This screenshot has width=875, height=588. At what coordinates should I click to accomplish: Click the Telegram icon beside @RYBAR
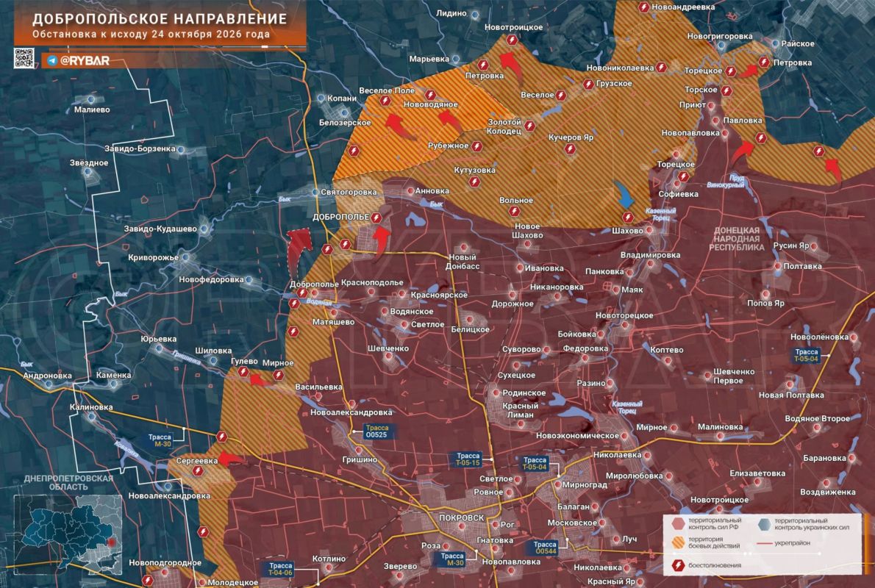tap(52, 60)
